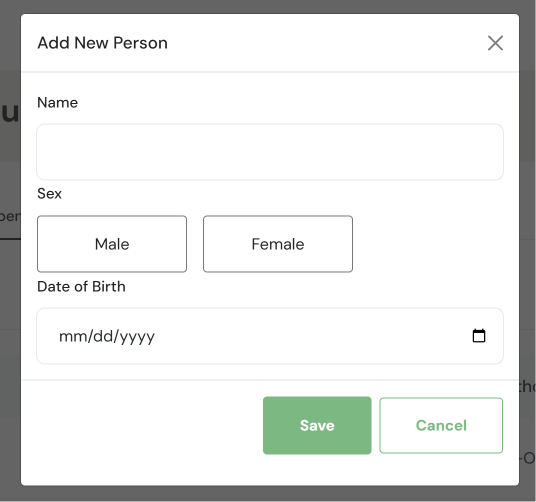Click the Add New Person title
This screenshot has width=536, height=502.
point(103,43)
